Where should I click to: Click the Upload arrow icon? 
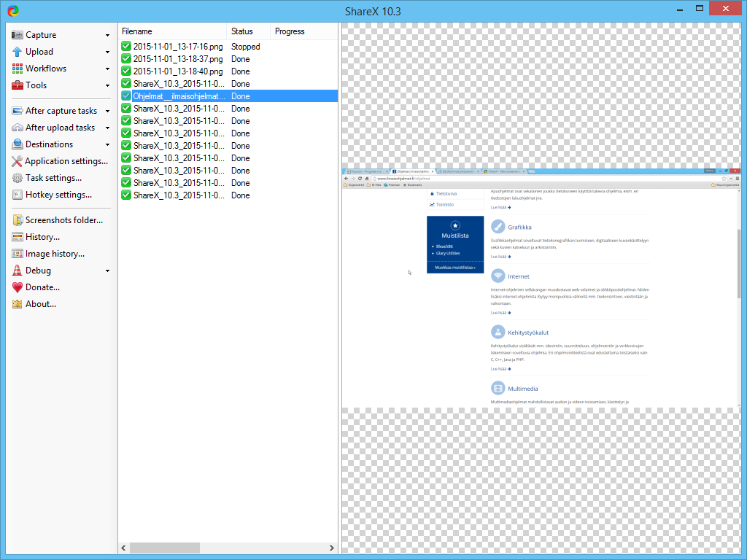(18, 52)
